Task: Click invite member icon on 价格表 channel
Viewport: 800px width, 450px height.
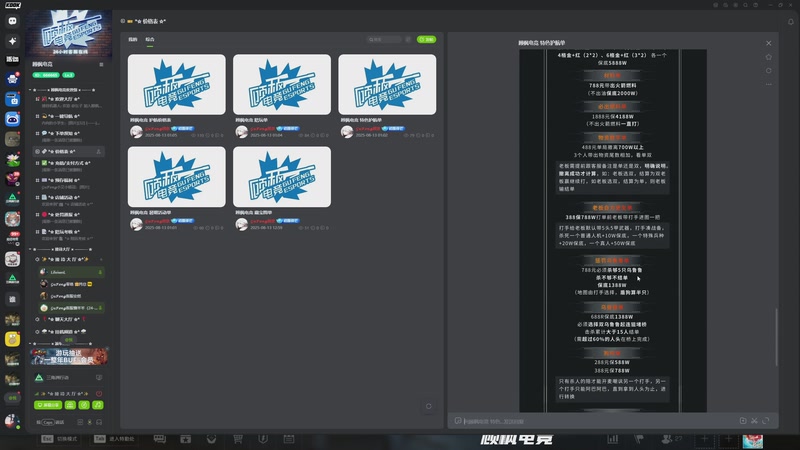Action: [x=98, y=152]
